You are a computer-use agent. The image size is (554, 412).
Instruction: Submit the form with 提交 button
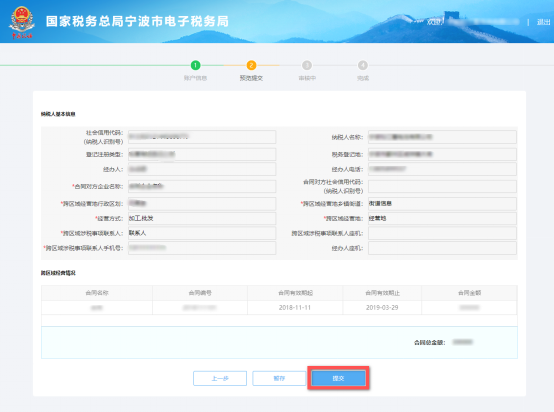pos(338,378)
